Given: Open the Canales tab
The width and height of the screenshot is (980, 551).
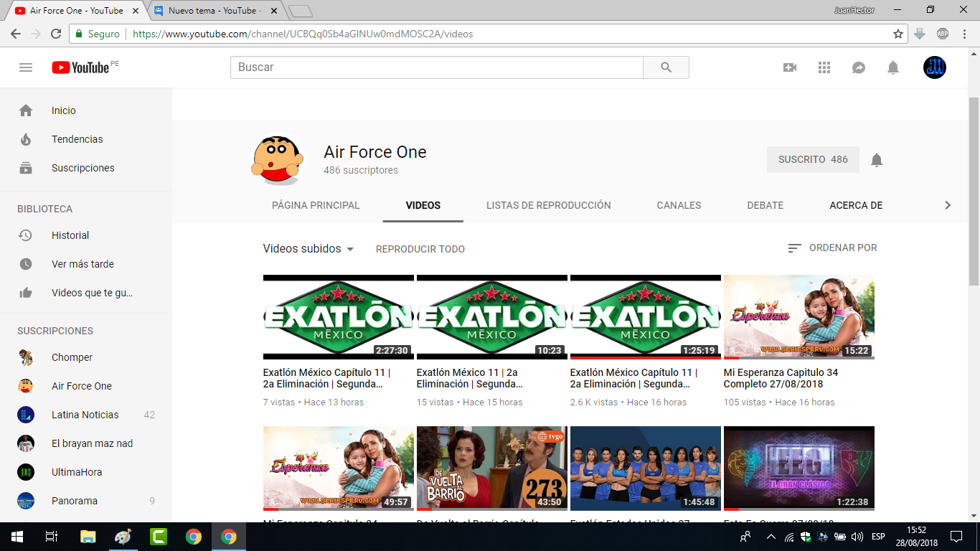Looking at the screenshot, I should (x=679, y=205).
